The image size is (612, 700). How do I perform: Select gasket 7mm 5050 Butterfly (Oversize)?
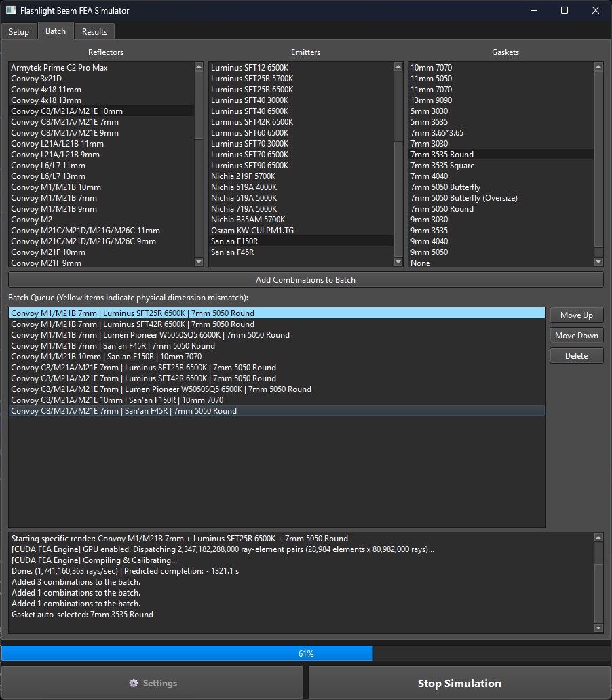pos(501,198)
